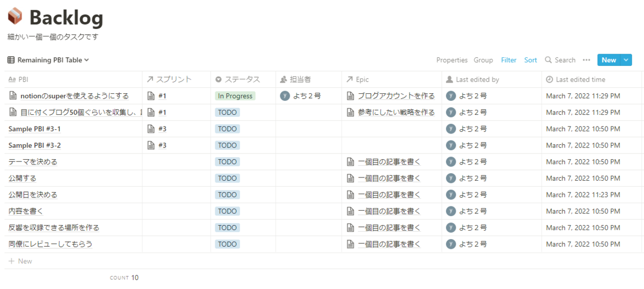This screenshot has height=289, width=644.
Task: Open the three-dot more options menu
Action: coord(587,60)
